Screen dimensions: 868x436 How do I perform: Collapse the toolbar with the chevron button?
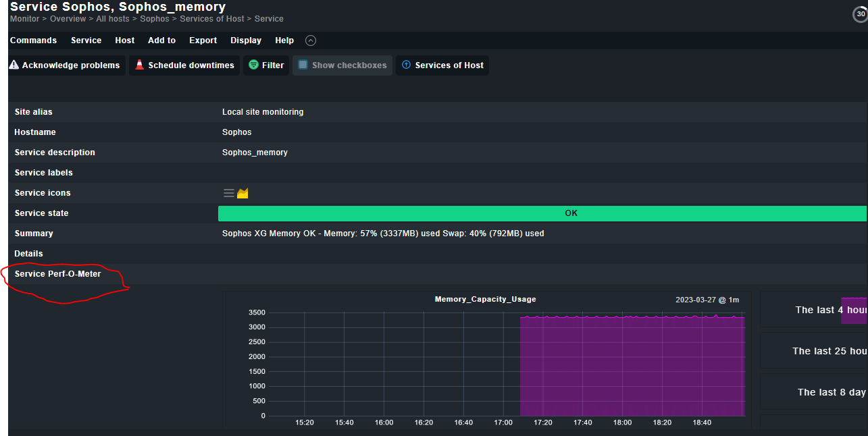(311, 40)
